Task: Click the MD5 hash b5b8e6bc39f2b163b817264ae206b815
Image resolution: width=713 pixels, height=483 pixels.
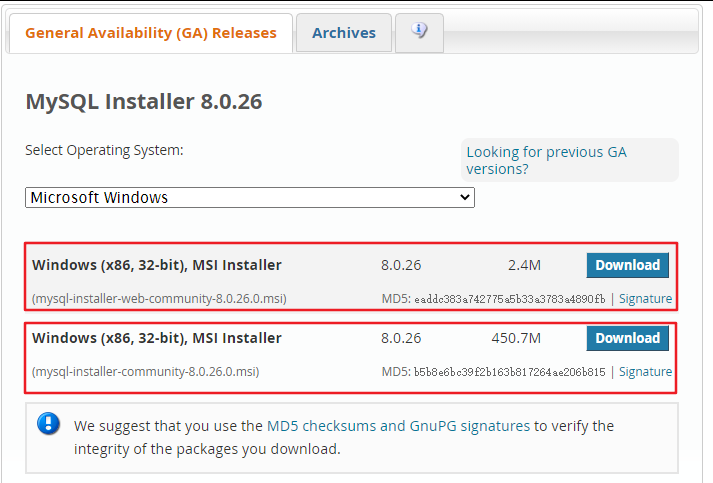Action: 509,372
